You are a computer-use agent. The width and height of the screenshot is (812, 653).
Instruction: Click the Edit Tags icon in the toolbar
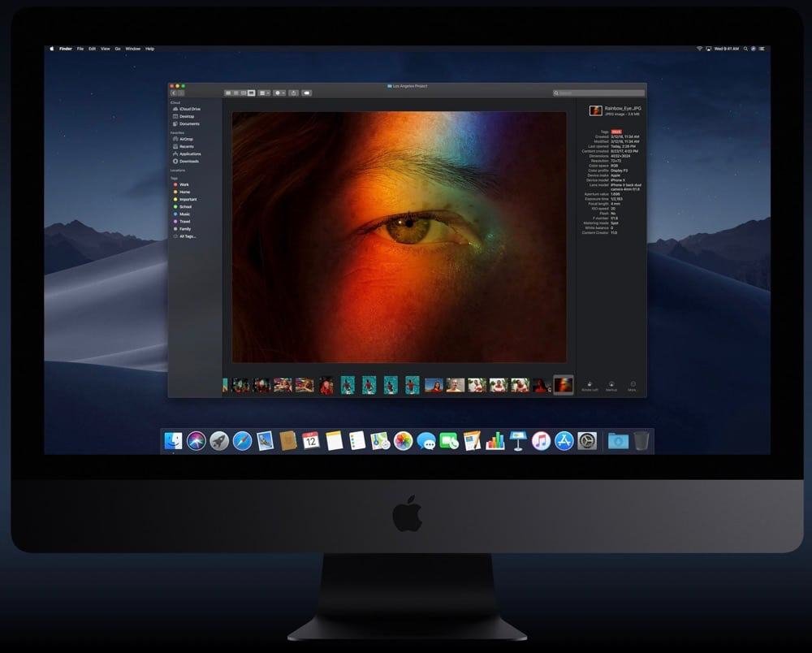tap(307, 93)
